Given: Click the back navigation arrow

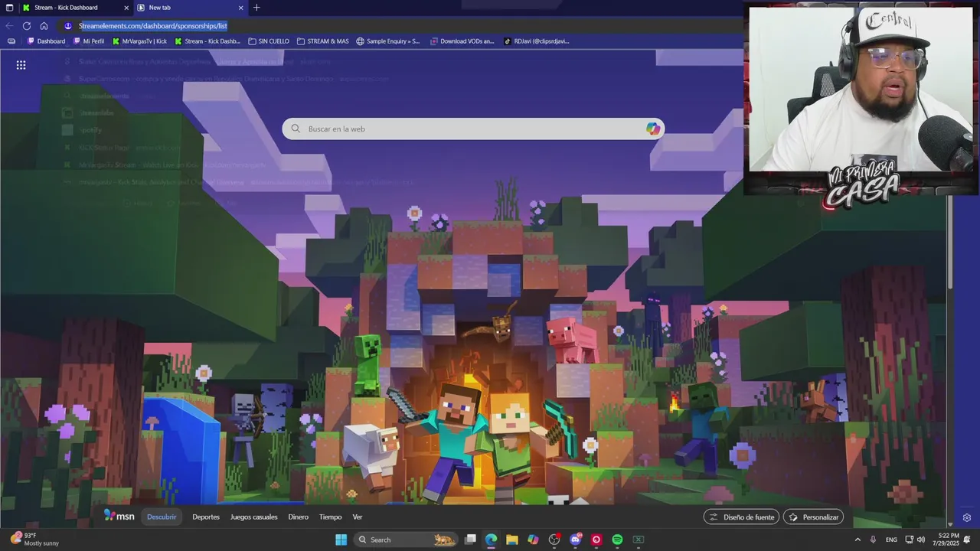Looking at the screenshot, I should pyautogui.click(x=9, y=26).
